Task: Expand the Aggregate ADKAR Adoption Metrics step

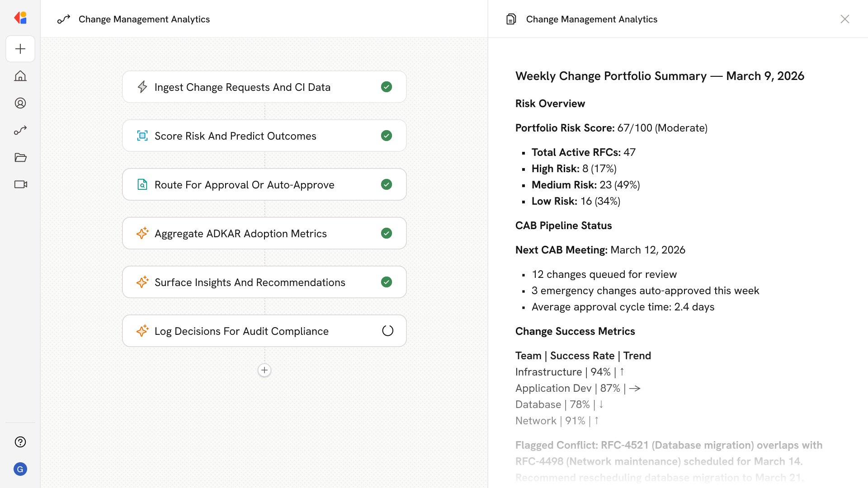Action: point(241,233)
